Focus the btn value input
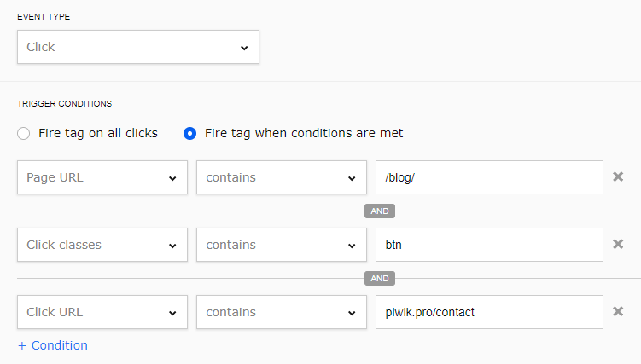The height and width of the screenshot is (364, 641). click(489, 245)
